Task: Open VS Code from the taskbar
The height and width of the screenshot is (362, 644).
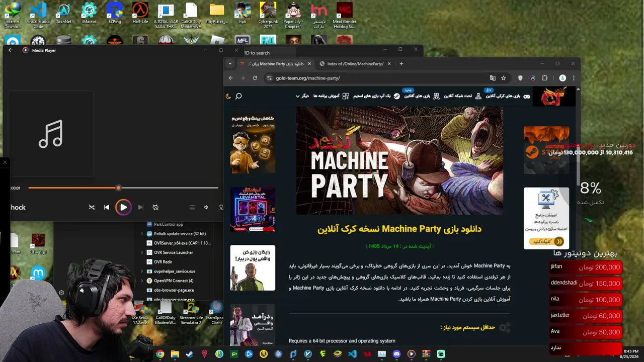Action: (x=352, y=354)
